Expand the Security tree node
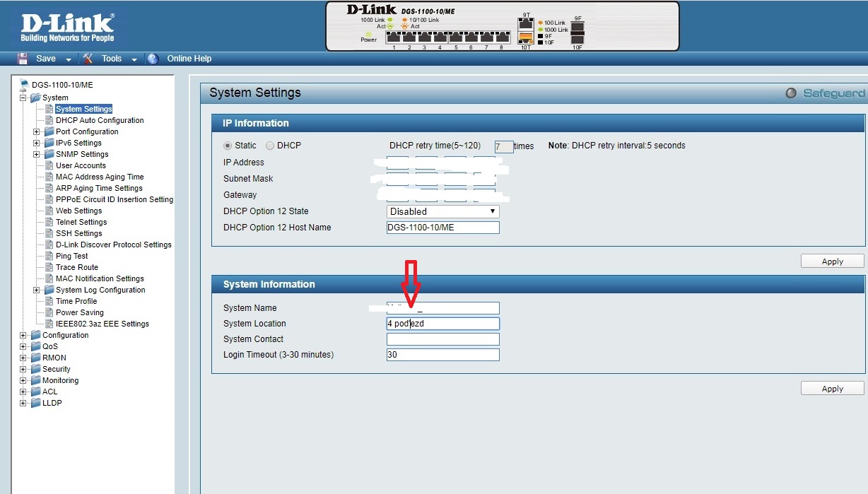The height and width of the screenshot is (494, 868). tap(23, 369)
